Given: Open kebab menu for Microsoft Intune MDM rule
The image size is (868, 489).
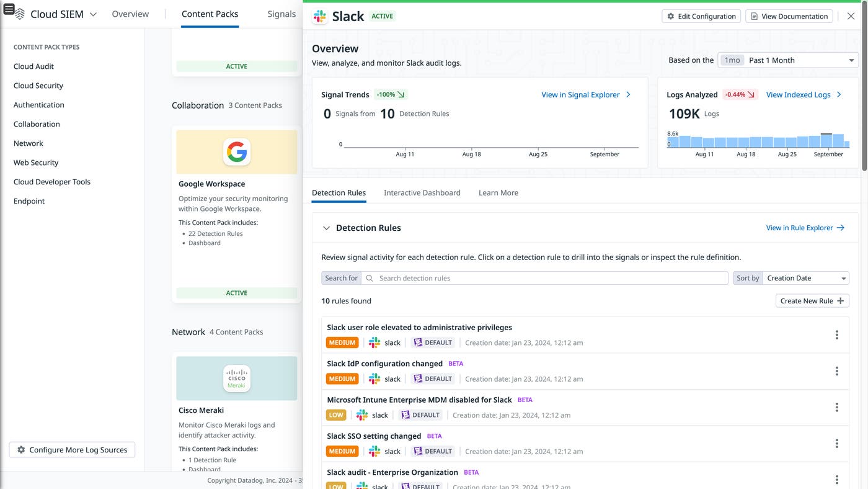Looking at the screenshot, I should 836,407.
